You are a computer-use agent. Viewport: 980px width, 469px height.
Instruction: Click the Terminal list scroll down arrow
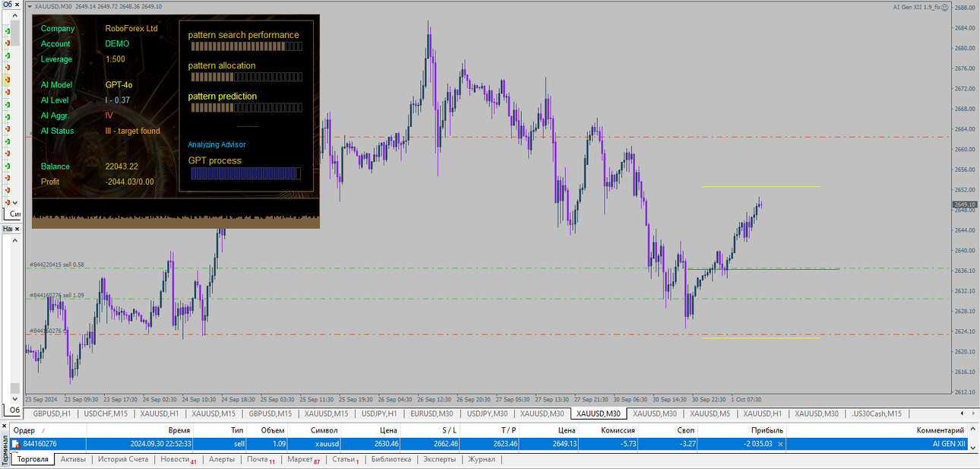pyautogui.click(x=974, y=447)
